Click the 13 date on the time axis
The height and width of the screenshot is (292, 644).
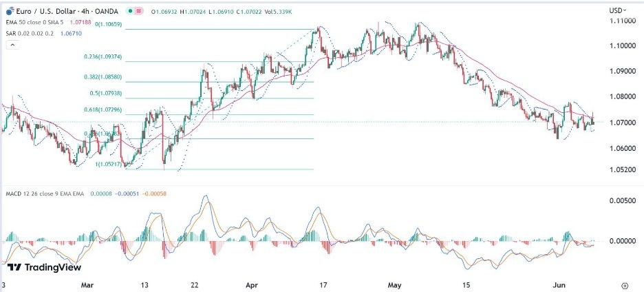pyautogui.click(x=143, y=285)
